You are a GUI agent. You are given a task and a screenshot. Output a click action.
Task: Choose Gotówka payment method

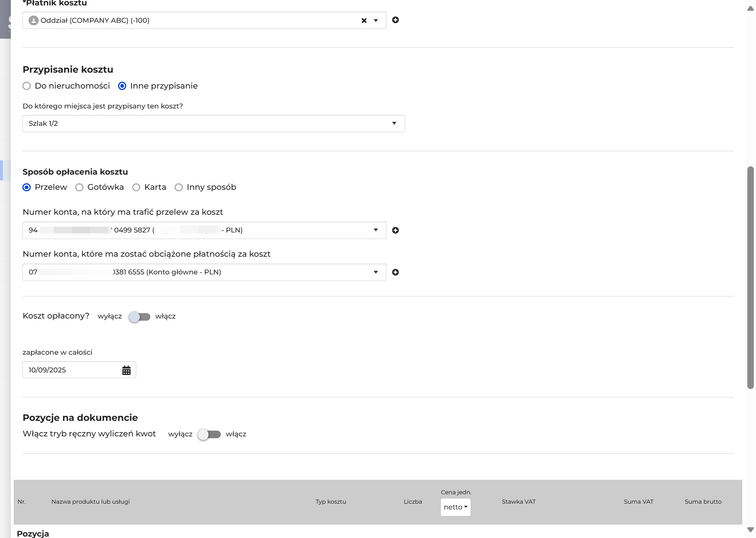(79, 187)
